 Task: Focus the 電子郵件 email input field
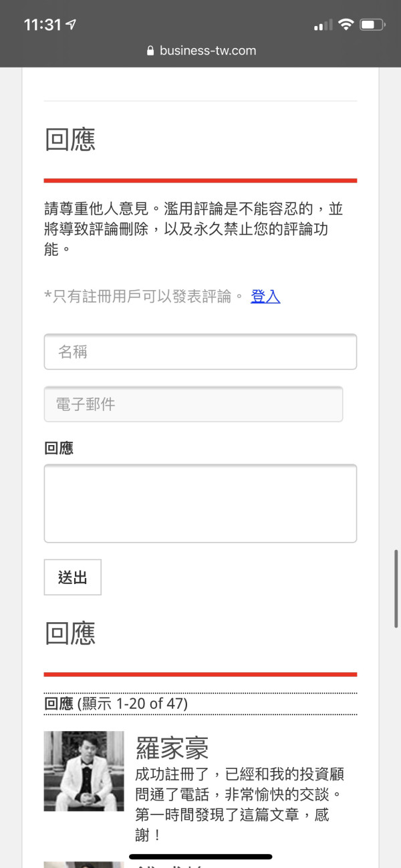193,404
